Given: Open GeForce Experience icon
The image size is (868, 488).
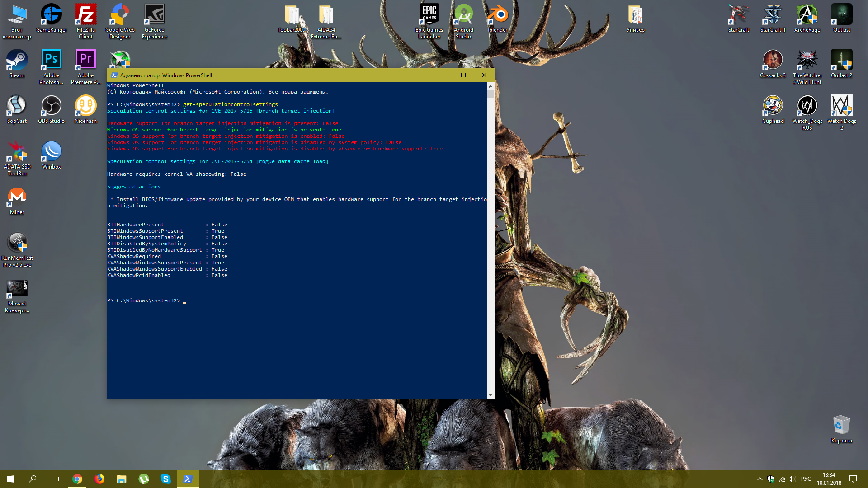Looking at the screenshot, I should point(154,15).
